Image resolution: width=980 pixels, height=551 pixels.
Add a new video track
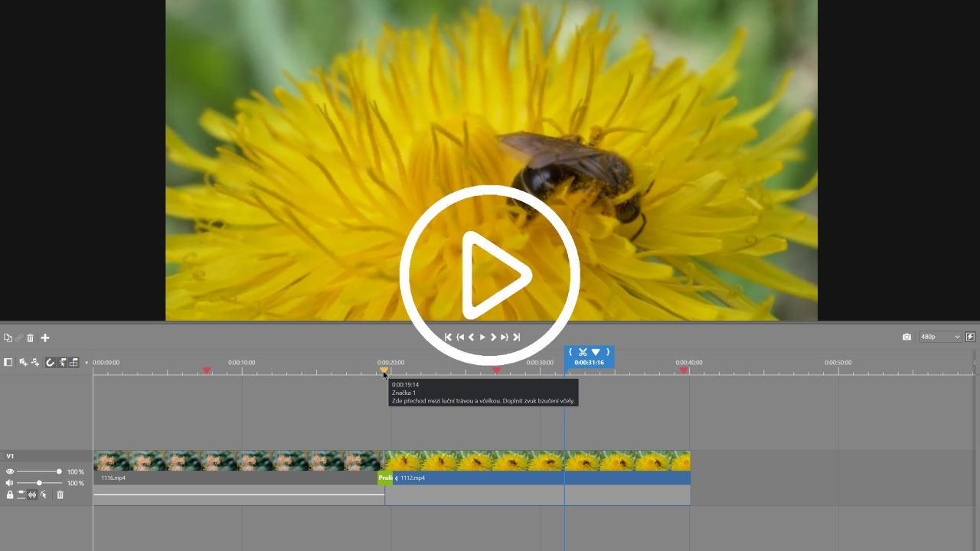(x=21, y=362)
